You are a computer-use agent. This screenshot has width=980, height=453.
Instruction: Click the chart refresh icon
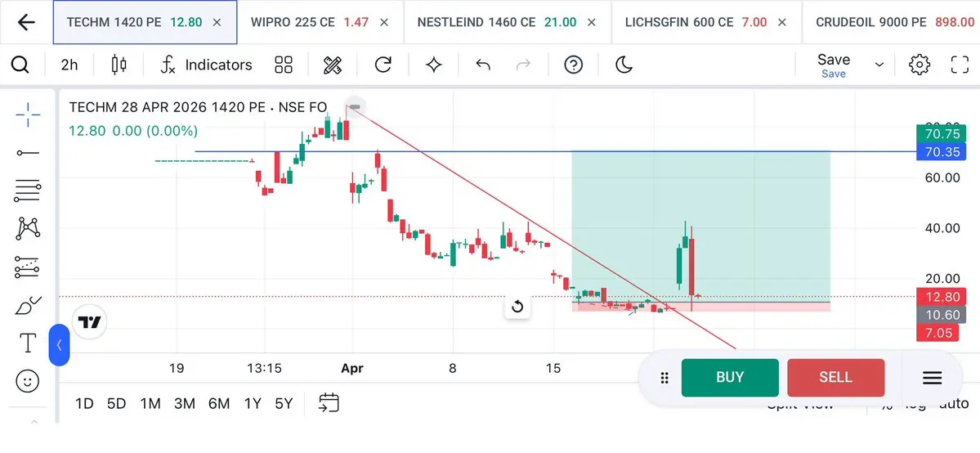383,65
